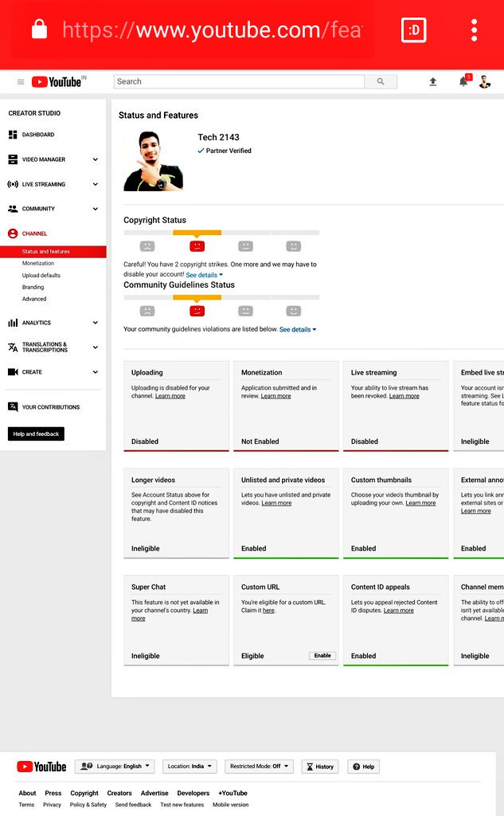
Task: Open the account avatar menu
Action: coord(485,82)
